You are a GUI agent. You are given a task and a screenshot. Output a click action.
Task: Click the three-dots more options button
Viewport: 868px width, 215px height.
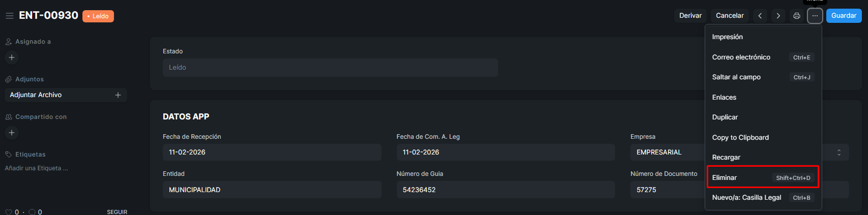815,16
